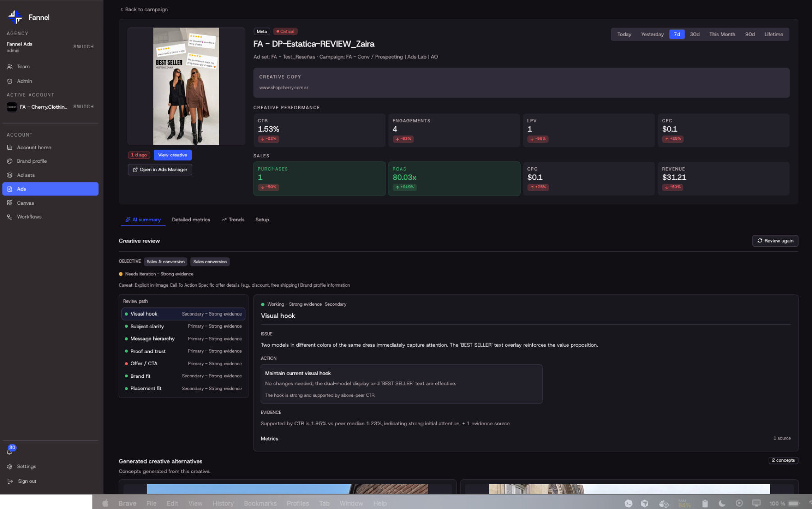
Task: Open the Trends tab
Action: [233, 220]
